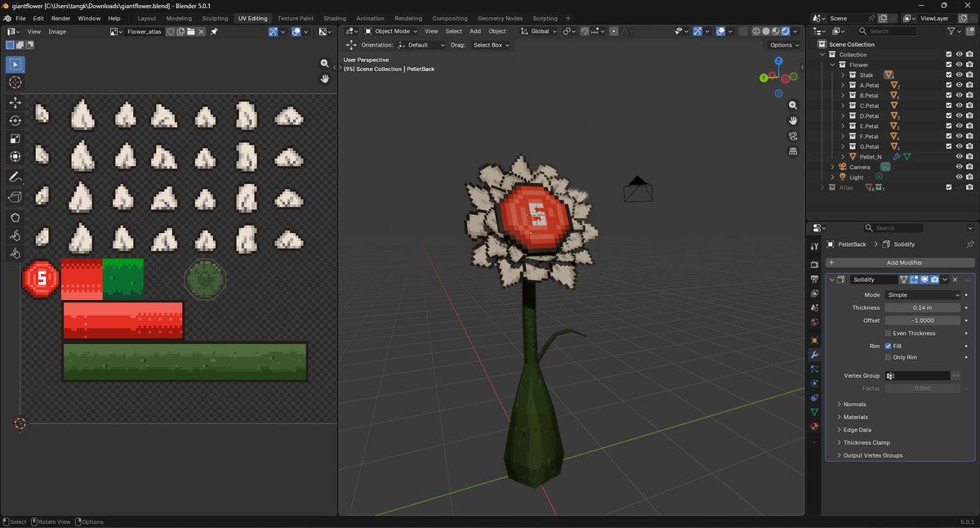Select the Tweak select tool in UV editor
The height and width of the screenshot is (528, 980).
(16, 65)
